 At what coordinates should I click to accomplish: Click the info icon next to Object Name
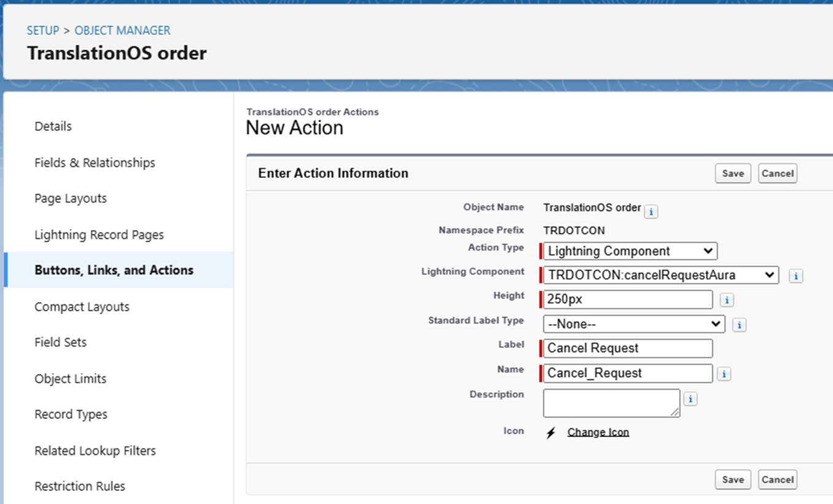coord(651,212)
